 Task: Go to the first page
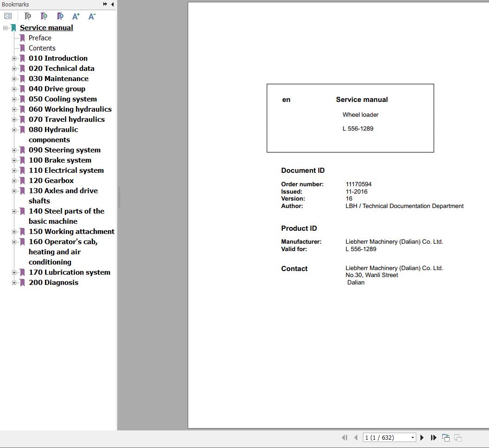(344, 437)
